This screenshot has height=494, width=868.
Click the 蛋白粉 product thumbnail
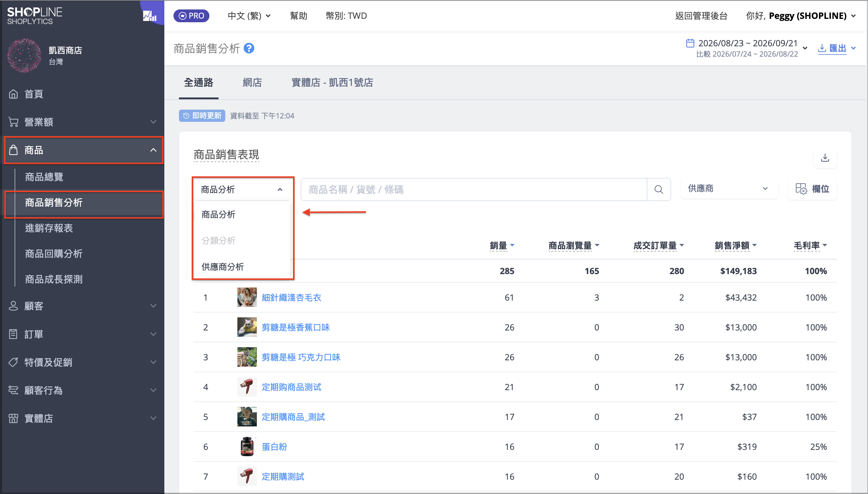tap(247, 446)
